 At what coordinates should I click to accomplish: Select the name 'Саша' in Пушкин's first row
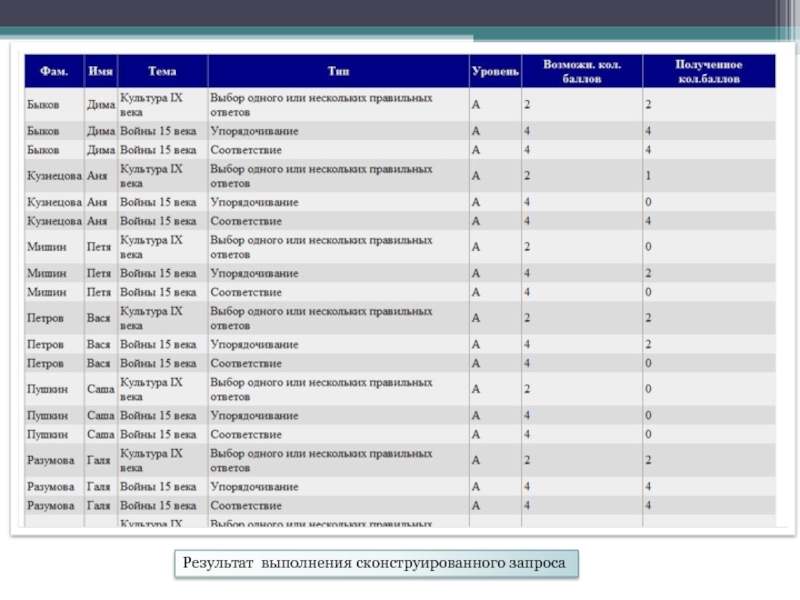coord(99,389)
